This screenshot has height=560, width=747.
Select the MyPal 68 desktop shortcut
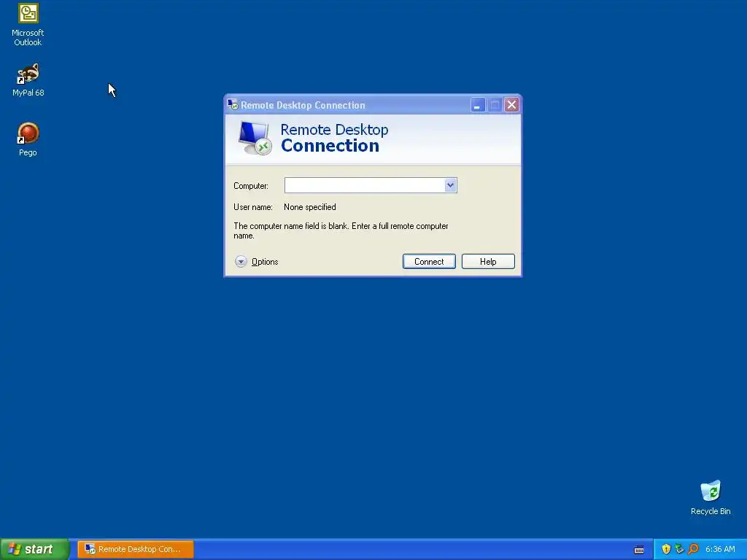click(x=28, y=80)
